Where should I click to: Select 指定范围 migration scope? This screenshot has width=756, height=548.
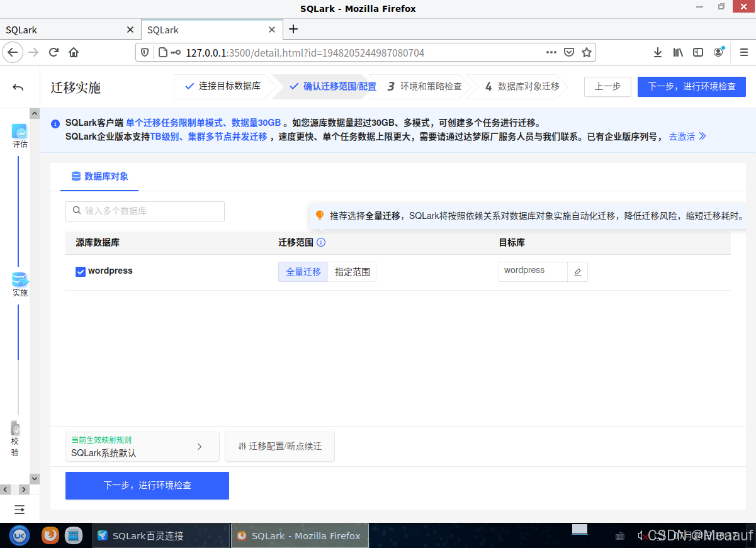[353, 272]
